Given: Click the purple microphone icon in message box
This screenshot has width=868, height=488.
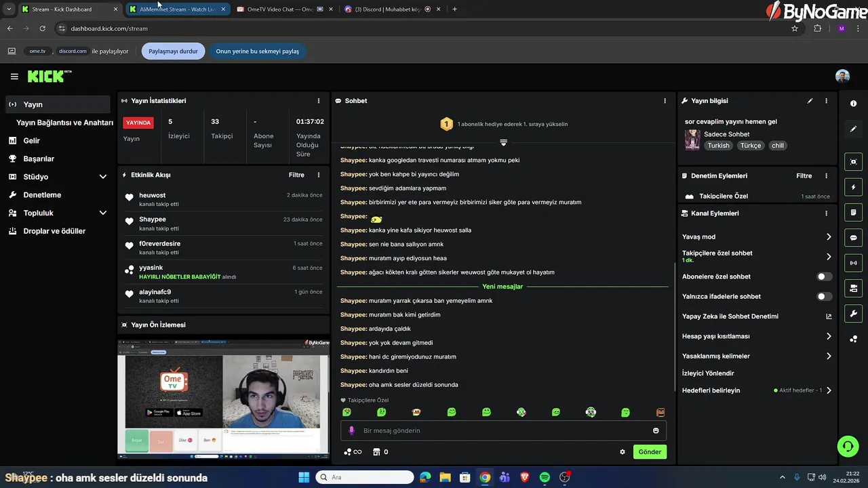Looking at the screenshot, I should [x=351, y=430].
